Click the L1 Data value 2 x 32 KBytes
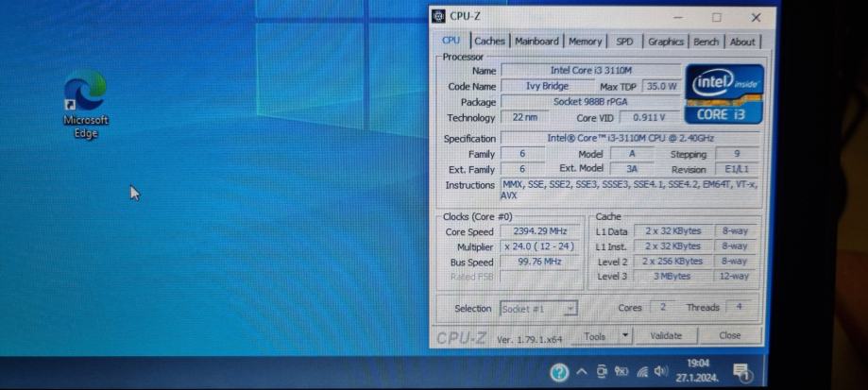Viewport: 868px width, 390px height. (672, 231)
